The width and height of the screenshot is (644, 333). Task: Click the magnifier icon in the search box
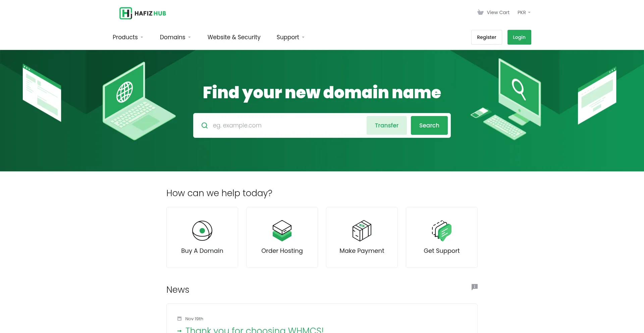tap(205, 125)
